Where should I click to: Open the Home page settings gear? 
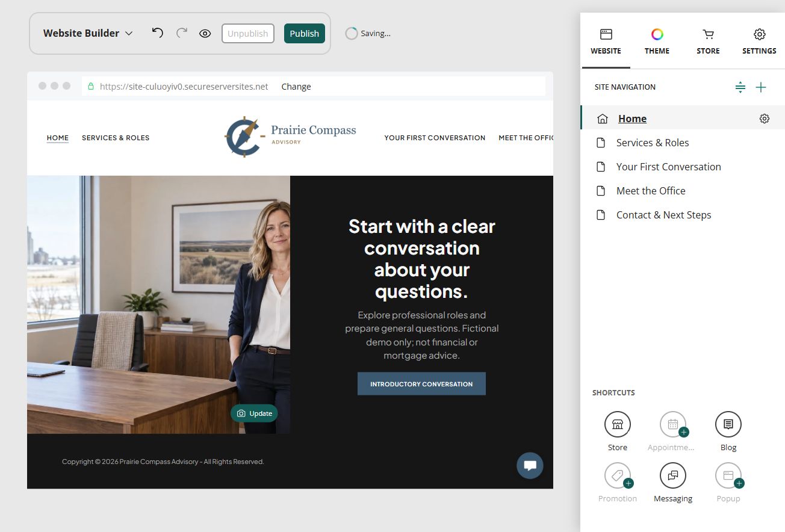(765, 119)
